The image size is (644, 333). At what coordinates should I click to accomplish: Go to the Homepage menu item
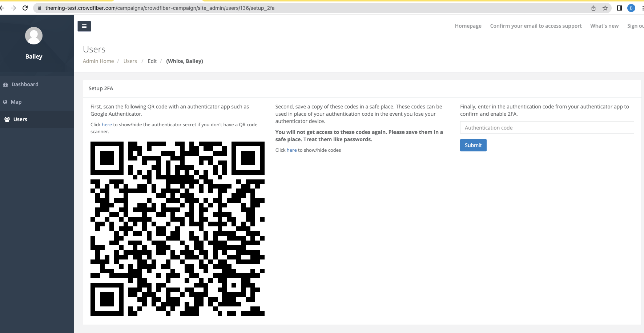click(x=468, y=25)
